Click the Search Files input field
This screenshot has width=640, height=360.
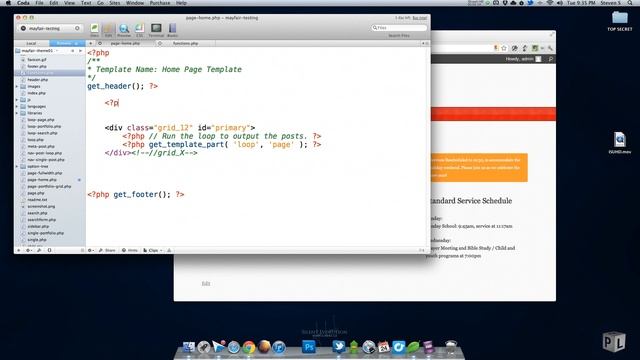click(399, 28)
